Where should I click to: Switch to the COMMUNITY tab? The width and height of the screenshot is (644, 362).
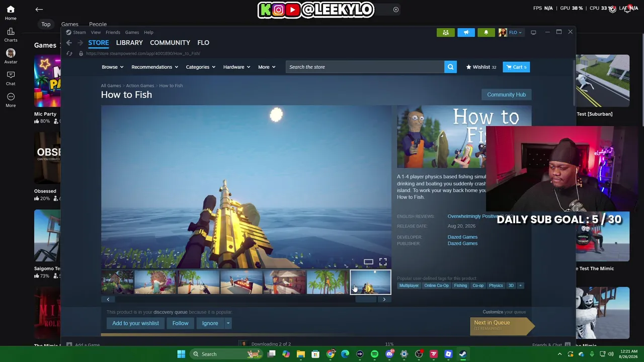pyautogui.click(x=170, y=43)
